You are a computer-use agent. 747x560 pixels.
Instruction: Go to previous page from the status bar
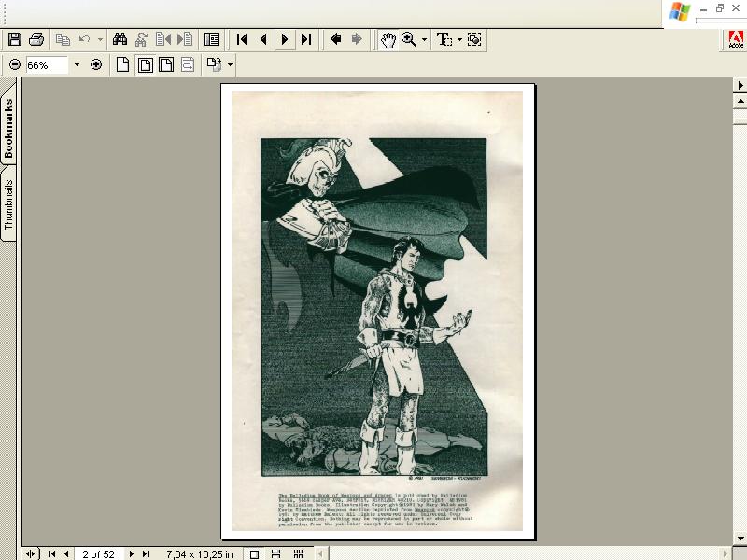[66, 553]
